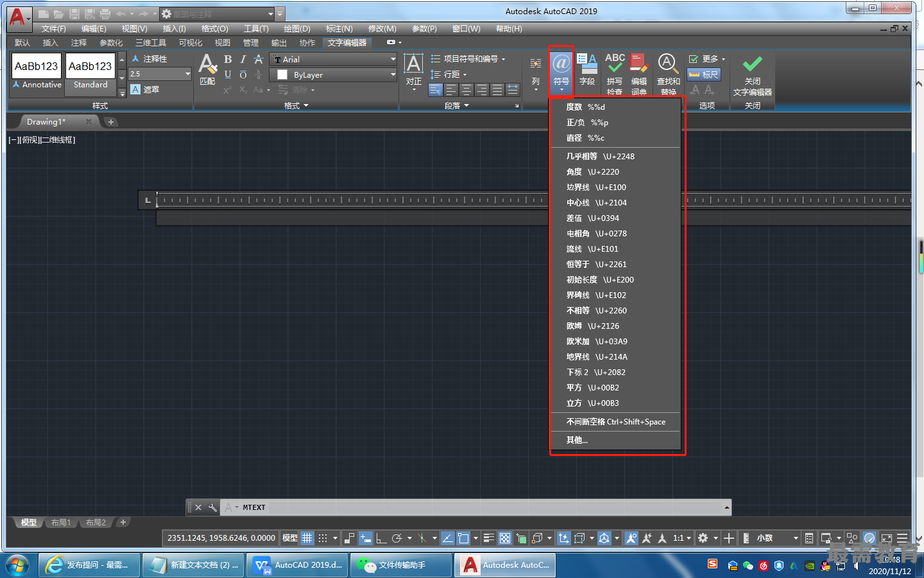
Task: Toggle 注释性 annotative option
Action: click(x=149, y=58)
